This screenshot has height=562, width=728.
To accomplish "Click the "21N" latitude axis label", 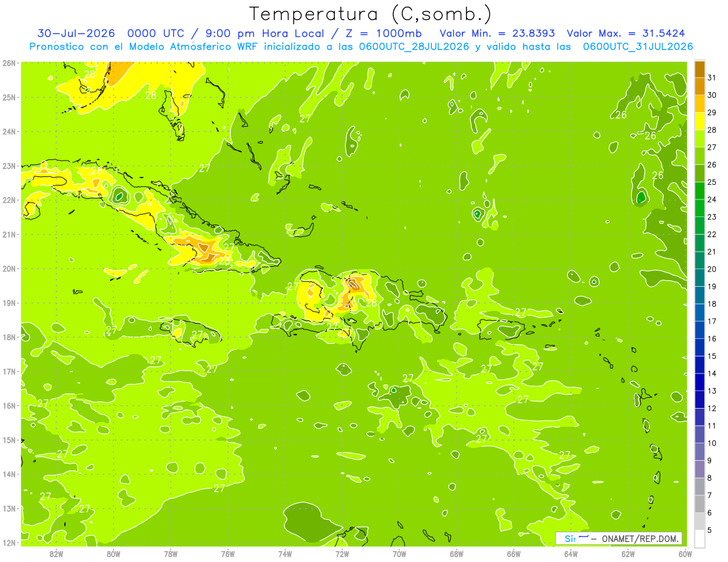I will point(8,234).
